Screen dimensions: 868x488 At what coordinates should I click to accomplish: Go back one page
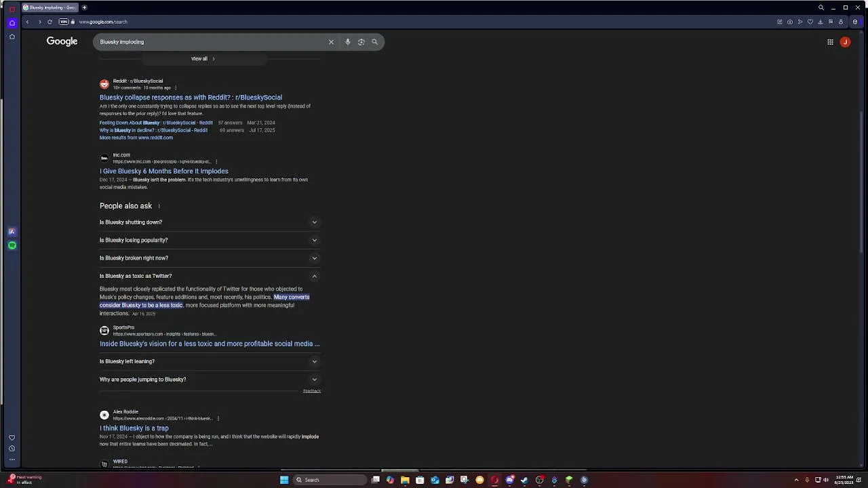(x=27, y=22)
